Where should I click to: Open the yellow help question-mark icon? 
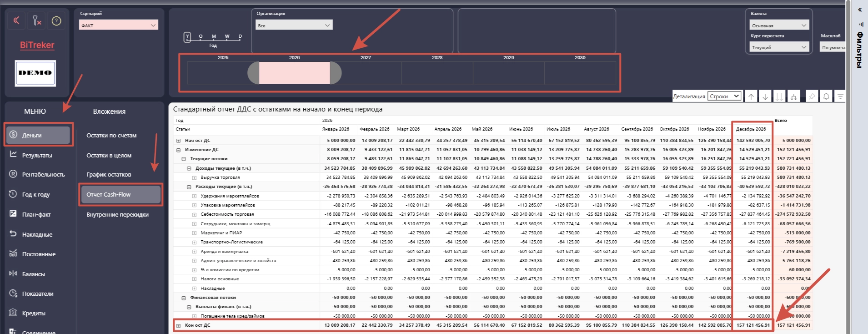point(56,21)
